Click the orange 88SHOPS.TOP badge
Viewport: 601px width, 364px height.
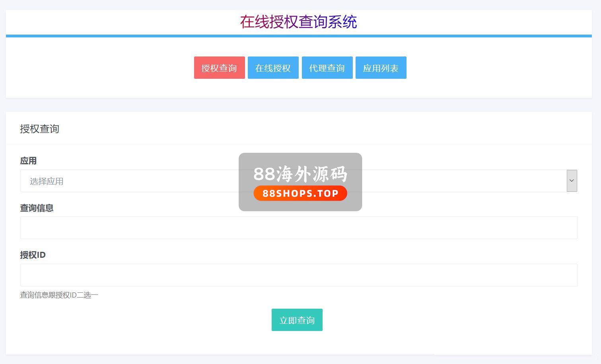pyautogui.click(x=300, y=193)
